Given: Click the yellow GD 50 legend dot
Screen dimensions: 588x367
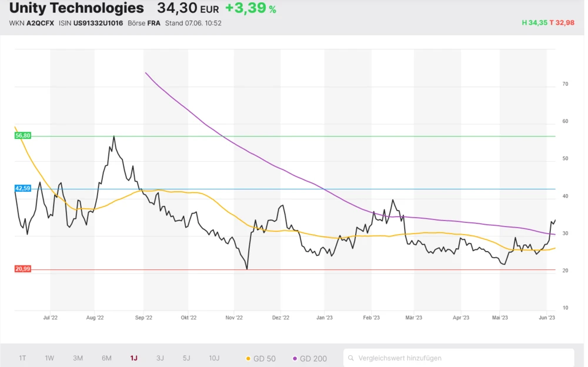Looking at the screenshot, I should pyautogui.click(x=248, y=358).
